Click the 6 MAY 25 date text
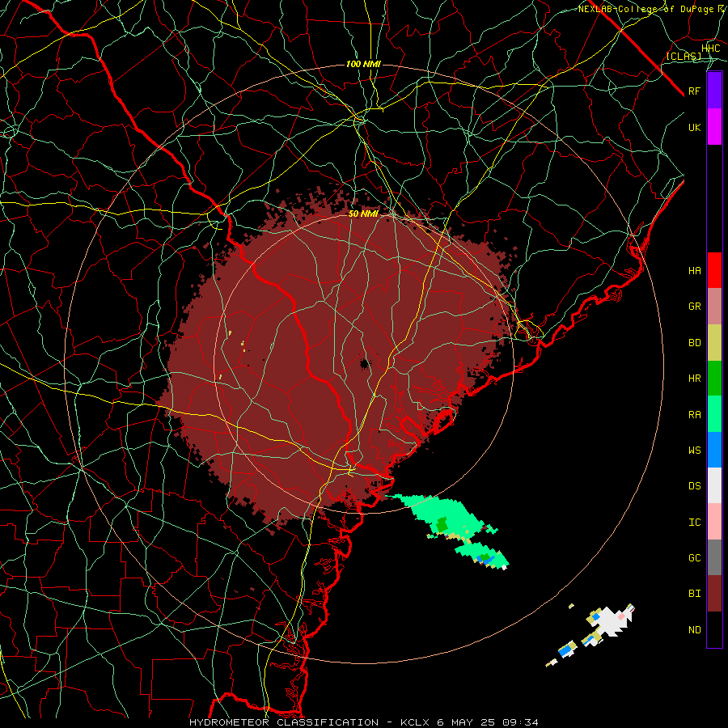 (x=466, y=722)
